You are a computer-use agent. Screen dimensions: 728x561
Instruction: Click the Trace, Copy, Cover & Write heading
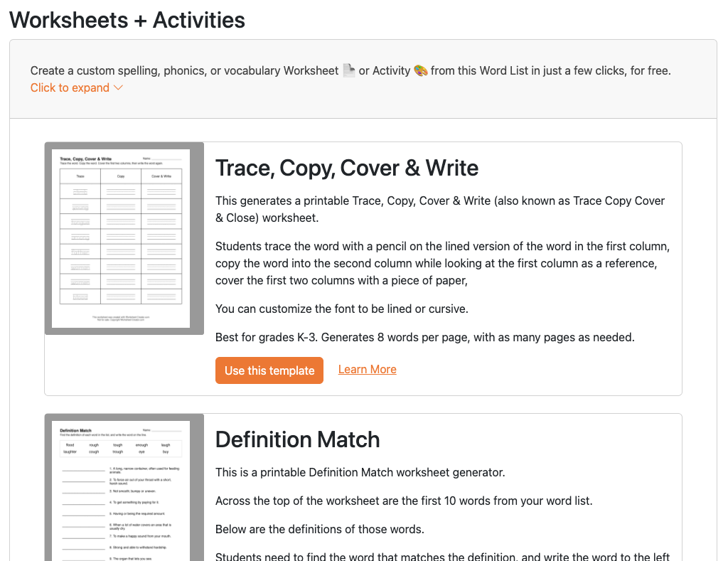pos(347,168)
